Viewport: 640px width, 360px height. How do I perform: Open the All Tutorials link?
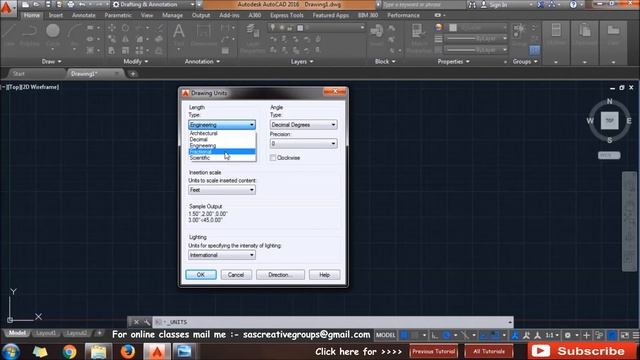489,351
